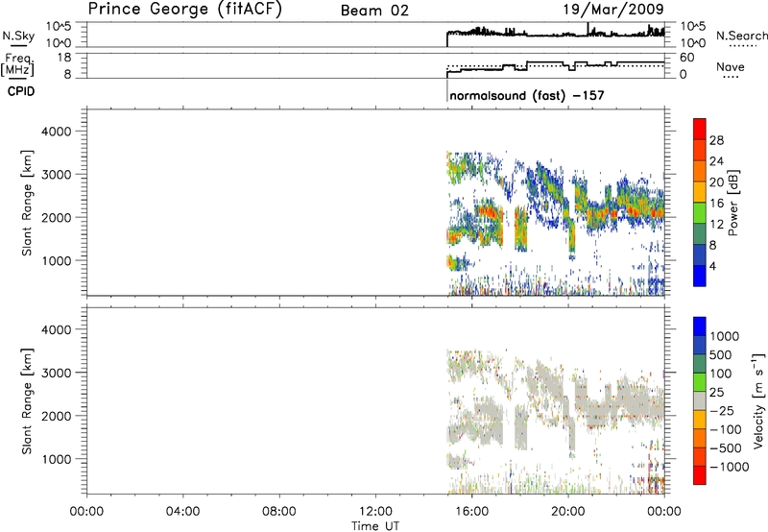This screenshot has height=532, width=768.
Task: Click '3000' on power panel range axis
Action: pyautogui.click(x=57, y=175)
